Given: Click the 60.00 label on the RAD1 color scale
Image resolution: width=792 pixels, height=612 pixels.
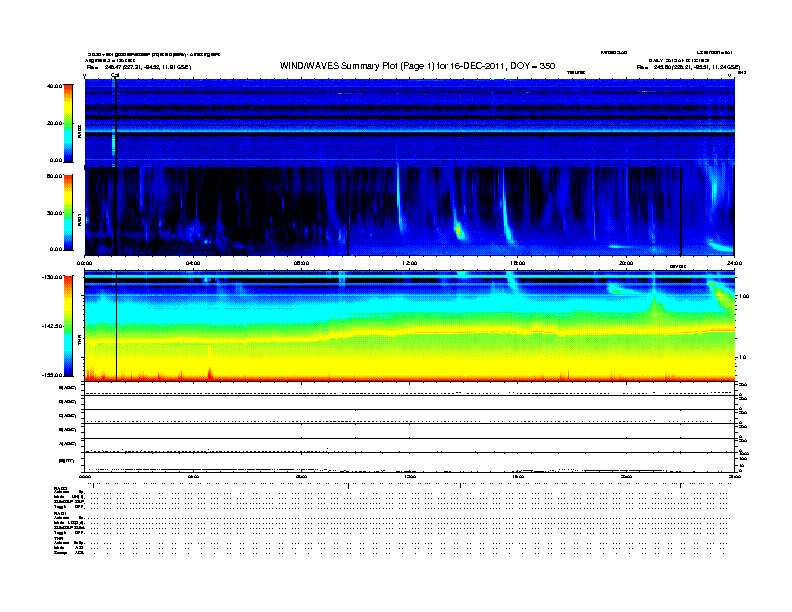Looking at the screenshot, I should click(x=55, y=176).
